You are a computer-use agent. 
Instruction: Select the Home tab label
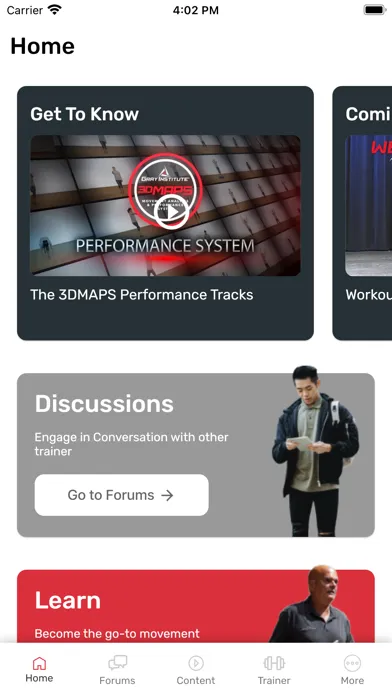[x=39, y=678]
